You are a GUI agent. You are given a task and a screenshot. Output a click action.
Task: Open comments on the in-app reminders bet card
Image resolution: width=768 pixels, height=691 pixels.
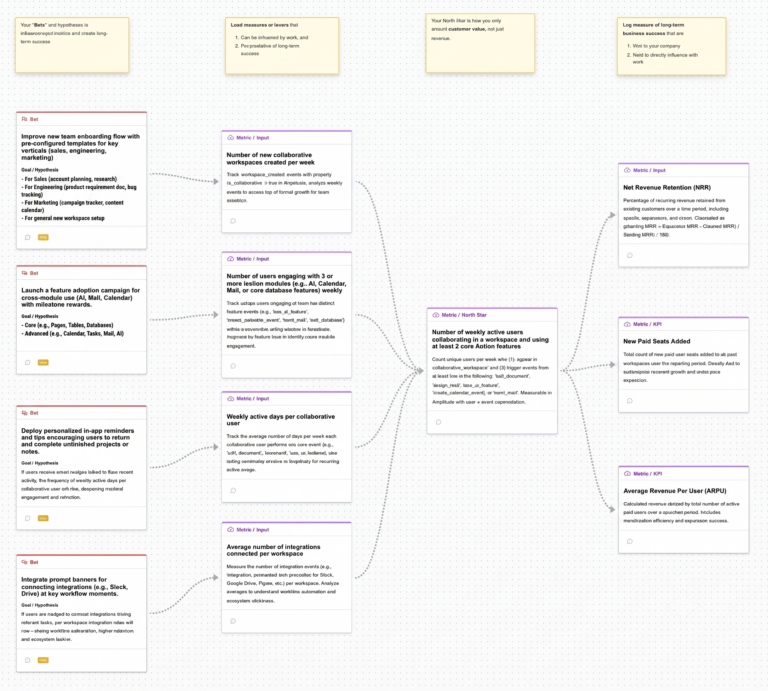(x=28, y=518)
